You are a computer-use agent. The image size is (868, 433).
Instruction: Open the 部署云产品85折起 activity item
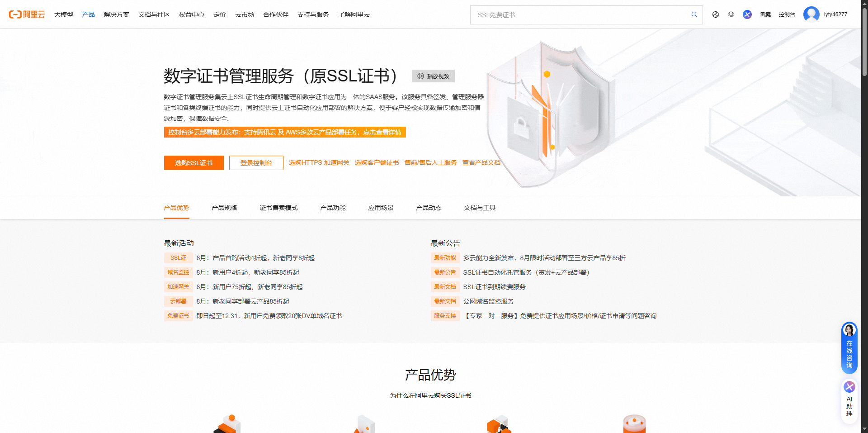pos(243,301)
